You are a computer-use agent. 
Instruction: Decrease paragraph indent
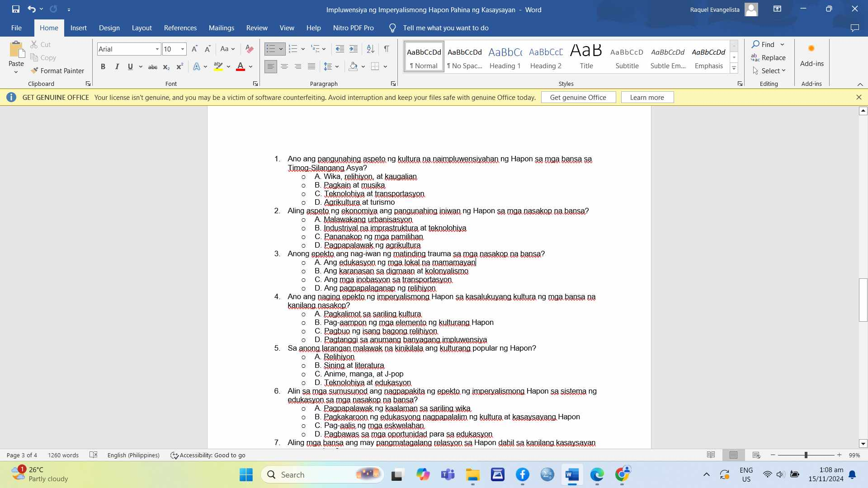340,49
